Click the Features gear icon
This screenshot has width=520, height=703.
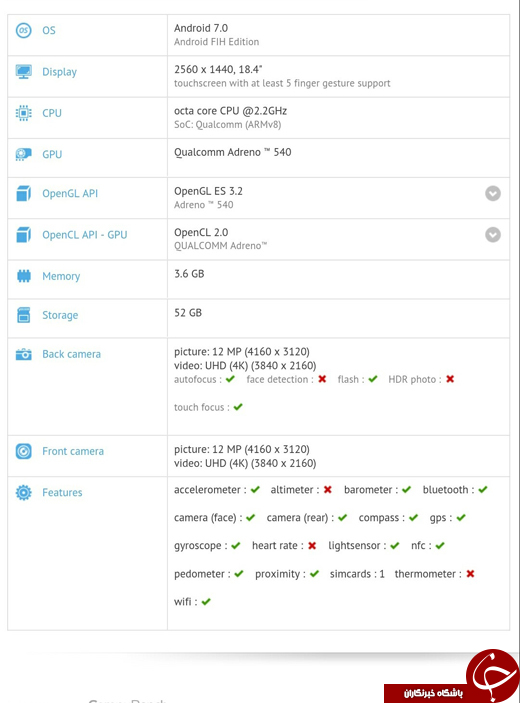[23, 492]
